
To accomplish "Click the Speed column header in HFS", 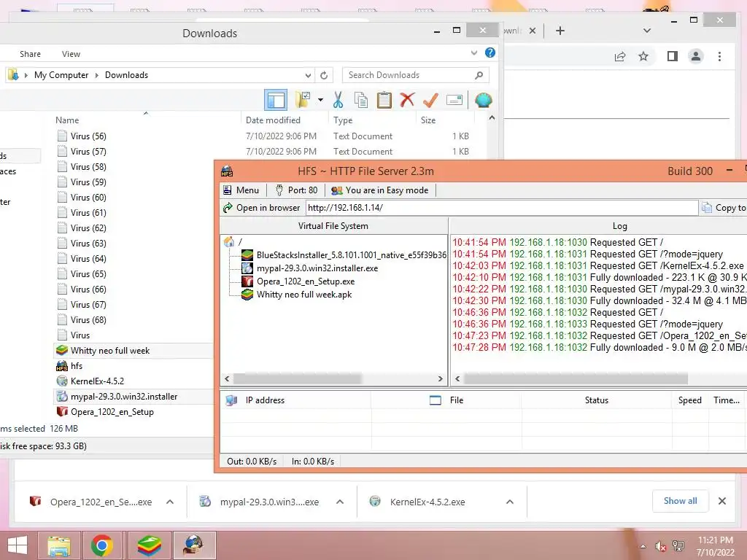I will coord(690,400).
